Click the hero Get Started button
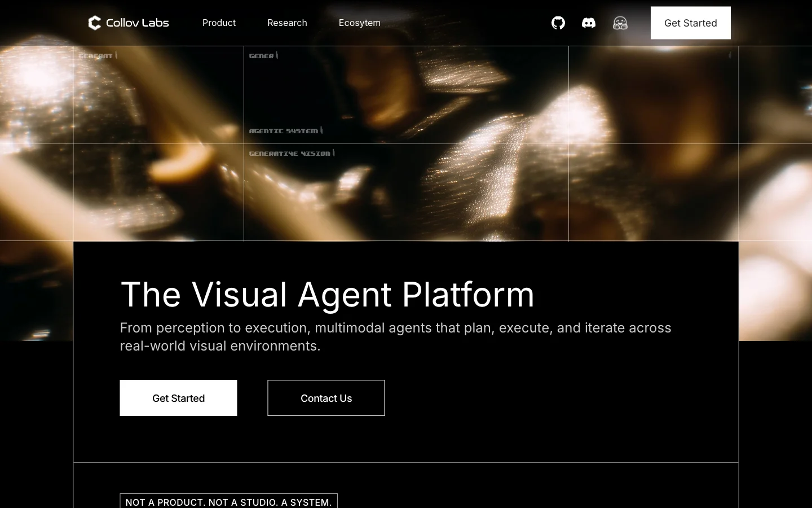Screen dimensions: 812x508 click(178, 398)
